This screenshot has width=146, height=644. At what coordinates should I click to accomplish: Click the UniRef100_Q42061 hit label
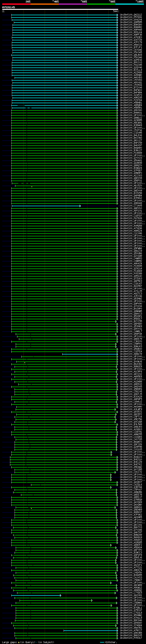pos(131,595)
